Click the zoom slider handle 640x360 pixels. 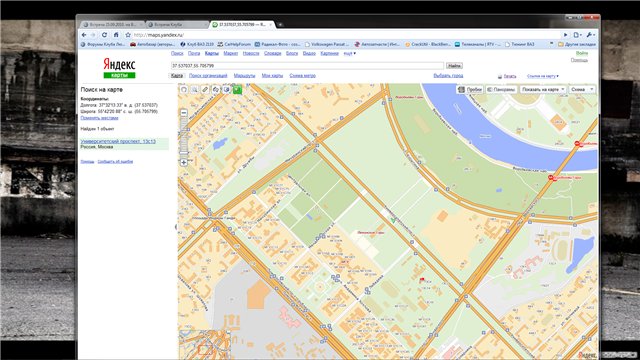(184, 153)
